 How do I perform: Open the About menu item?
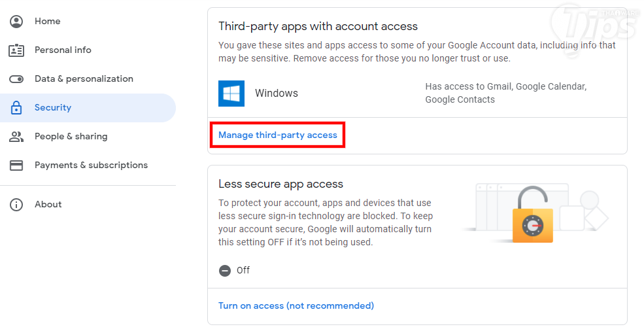point(48,205)
